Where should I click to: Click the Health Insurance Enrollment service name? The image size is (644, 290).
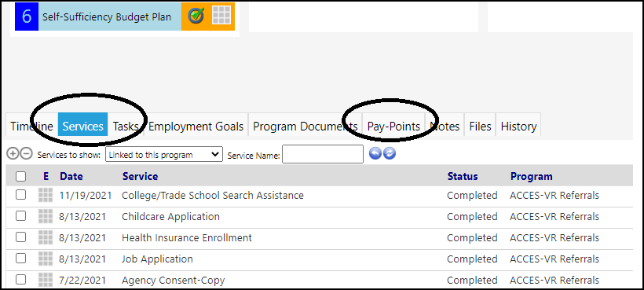(187, 237)
